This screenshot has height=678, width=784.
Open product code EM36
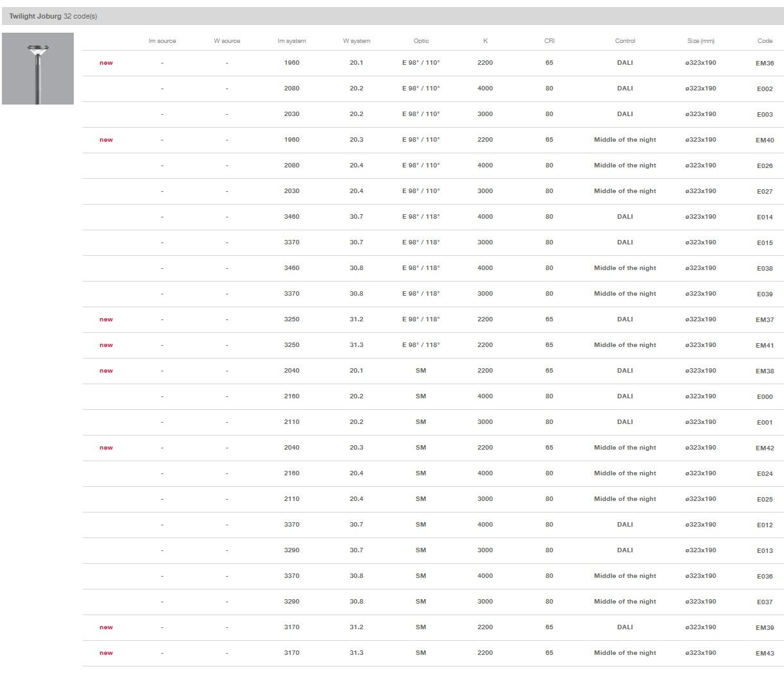(764, 63)
